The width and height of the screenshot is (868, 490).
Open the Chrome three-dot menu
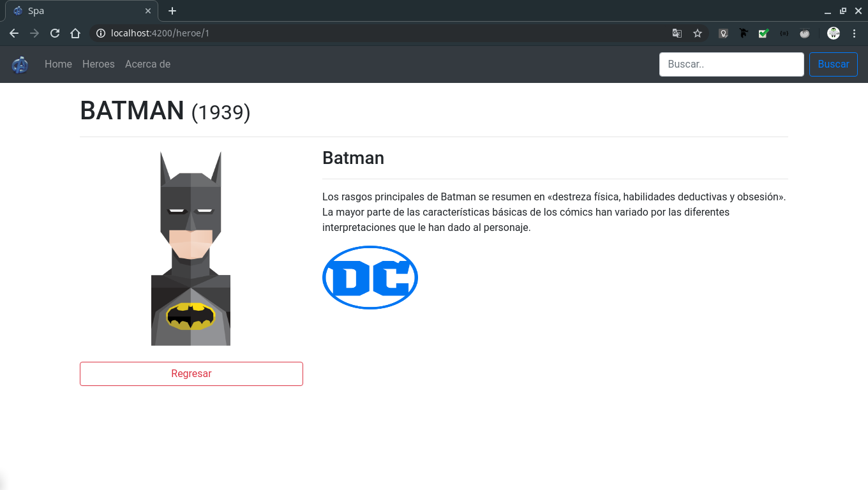coord(854,33)
